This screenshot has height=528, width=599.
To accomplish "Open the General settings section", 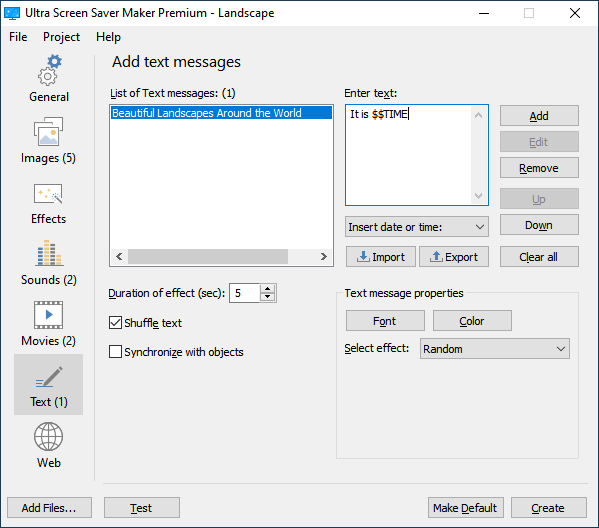I will pyautogui.click(x=49, y=79).
